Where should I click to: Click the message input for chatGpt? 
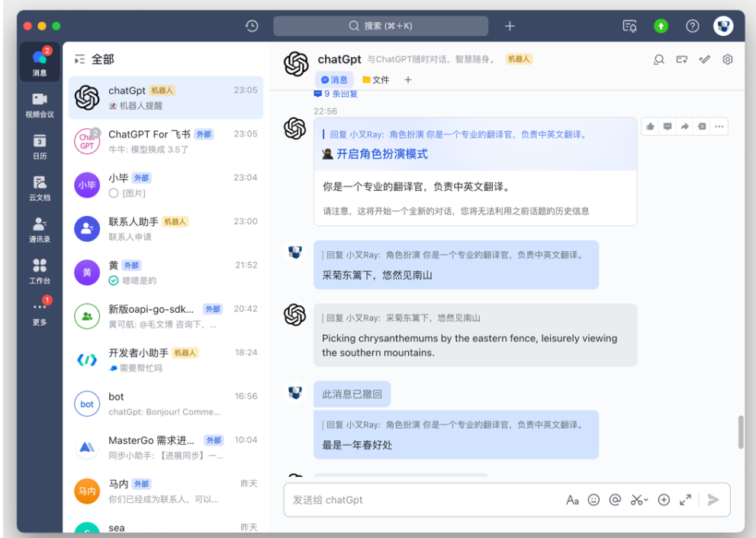coord(424,500)
